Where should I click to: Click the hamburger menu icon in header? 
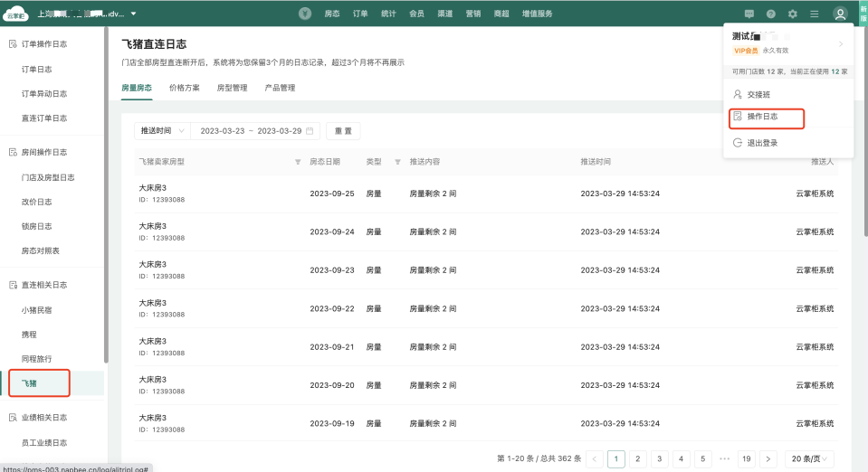point(814,14)
